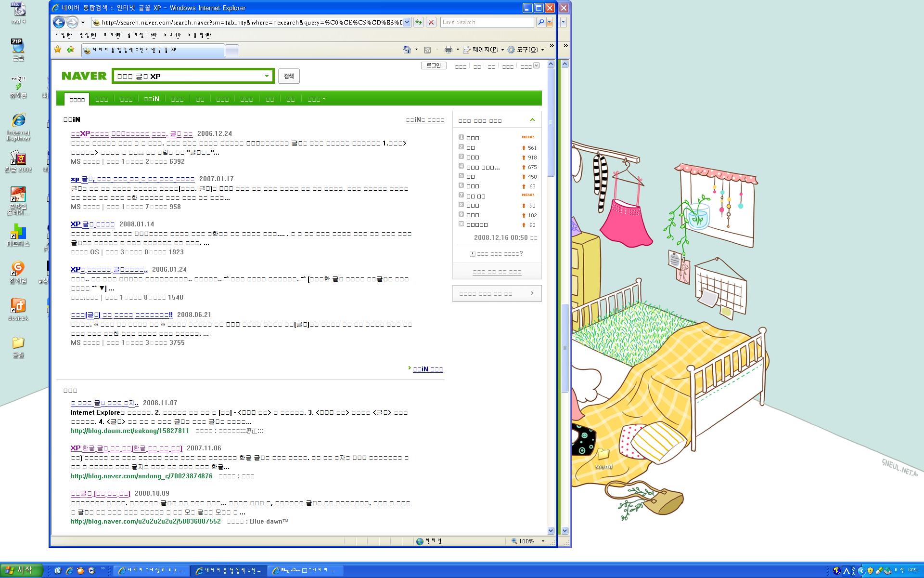Open the dropdown at the end of Naver top links
Screen dimensions: 924x578
537,66
